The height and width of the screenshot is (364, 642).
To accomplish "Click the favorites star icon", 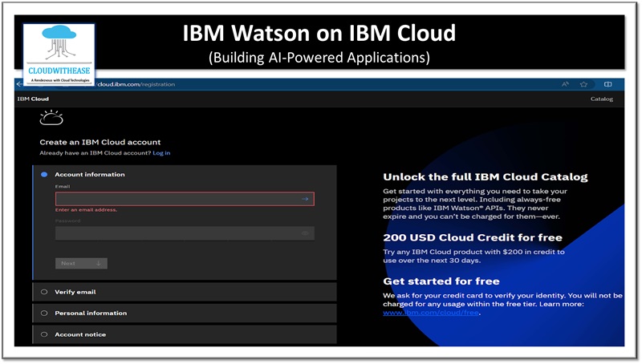I will click(x=584, y=84).
